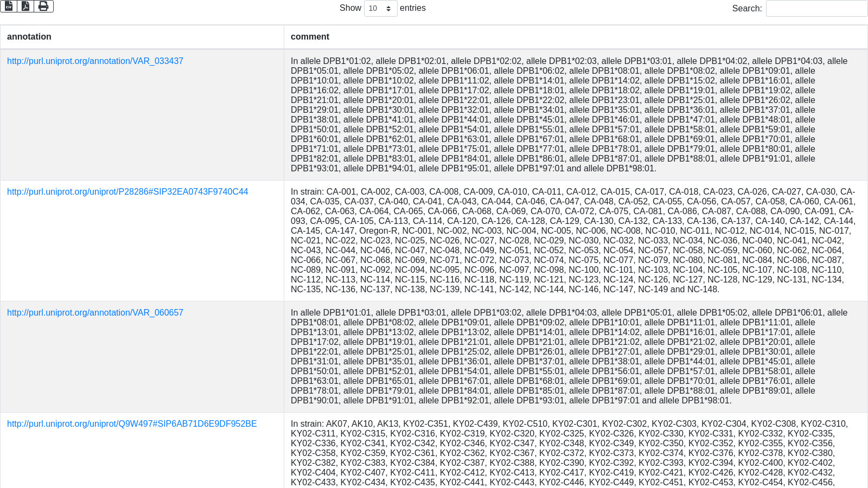Screen dimensions: 868x488
Task: Click the 'Show' label before the dropdown
Action: tap(350, 8)
